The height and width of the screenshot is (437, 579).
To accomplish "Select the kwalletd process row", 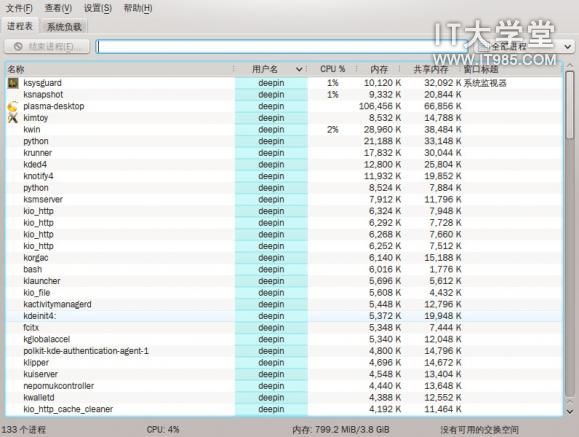I will coord(284,398).
